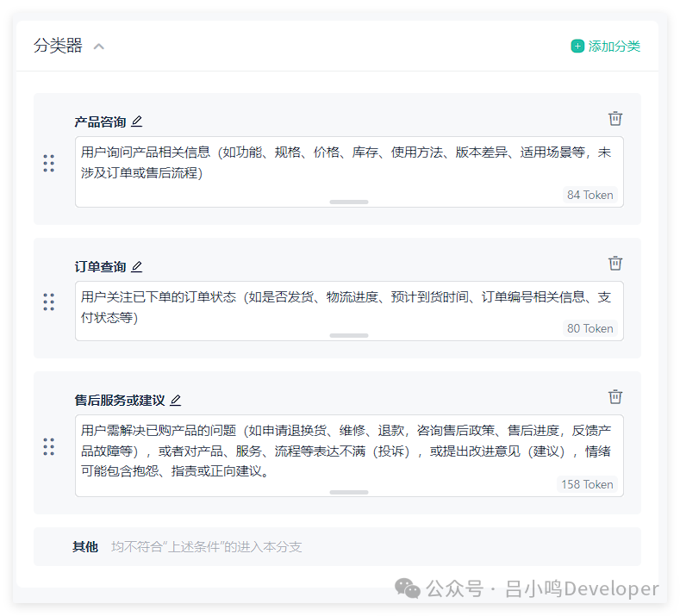
Task: Click the 售后服务或建议 category title
Action: click(120, 400)
